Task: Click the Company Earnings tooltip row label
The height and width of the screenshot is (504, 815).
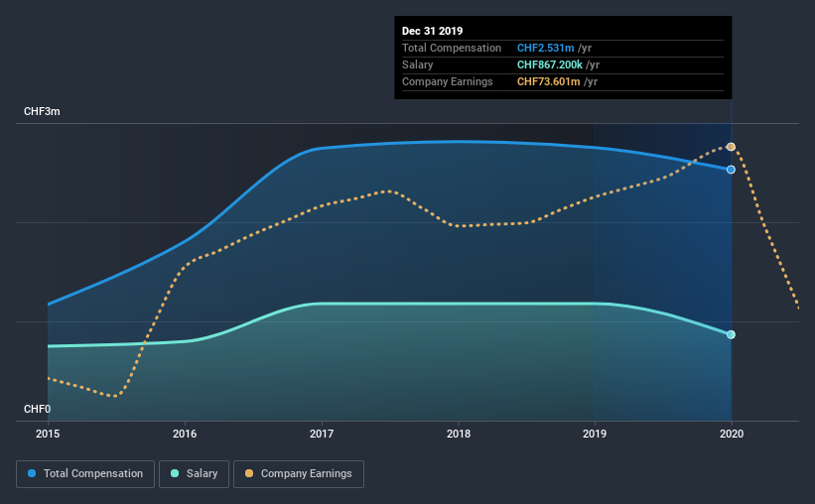Action: click(x=447, y=82)
